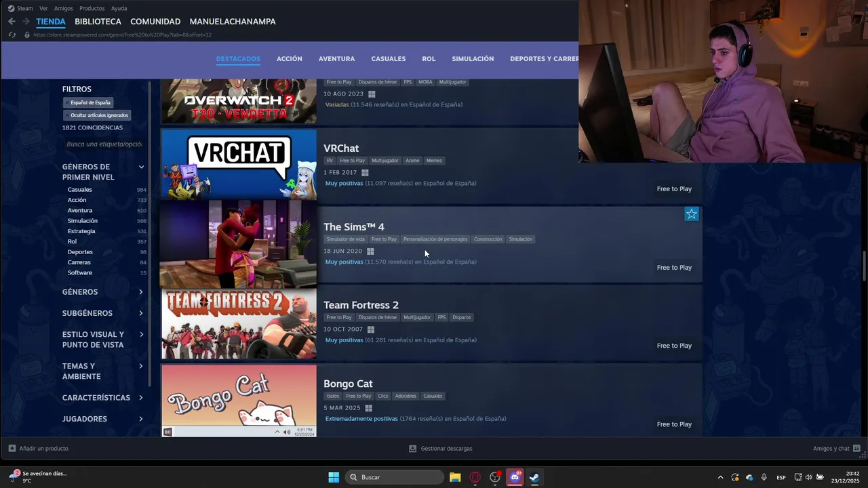868x488 pixels.
Task: Click the microphone icon in the system tray
Action: pyautogui.click(x=764, y=477)
